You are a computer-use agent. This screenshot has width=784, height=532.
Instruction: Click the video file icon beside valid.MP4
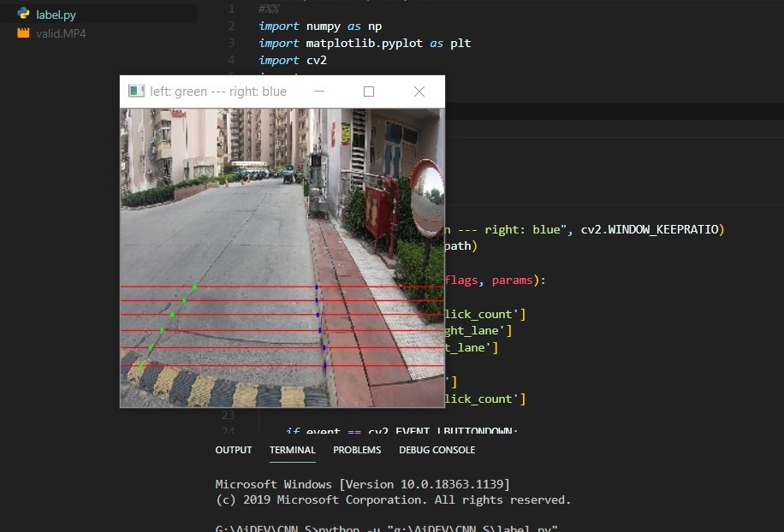tap(23, 33)
